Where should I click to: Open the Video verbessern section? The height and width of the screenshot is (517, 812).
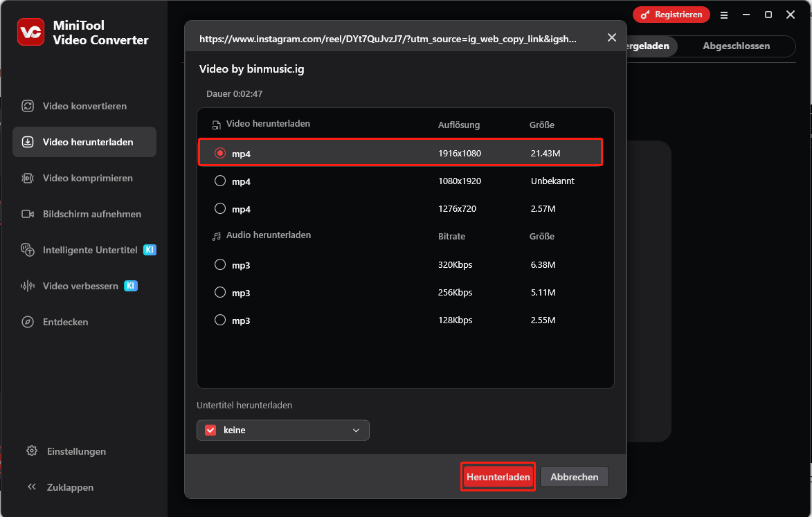pyautogui.click(x=84, y=286)
